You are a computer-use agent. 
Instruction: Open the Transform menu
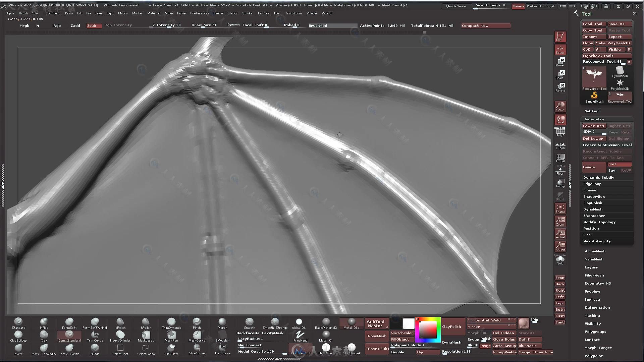pyautogui.click(x=293, y=13)
